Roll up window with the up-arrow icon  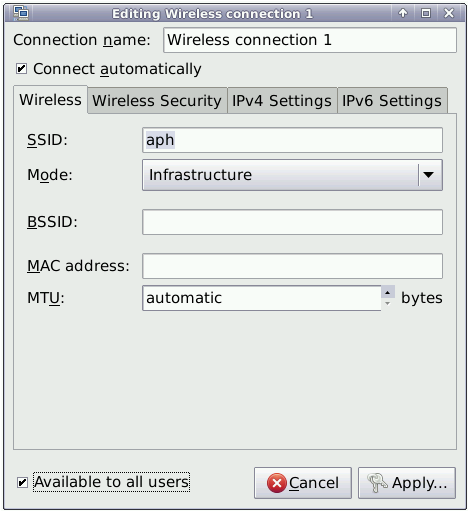click(403, 13)
